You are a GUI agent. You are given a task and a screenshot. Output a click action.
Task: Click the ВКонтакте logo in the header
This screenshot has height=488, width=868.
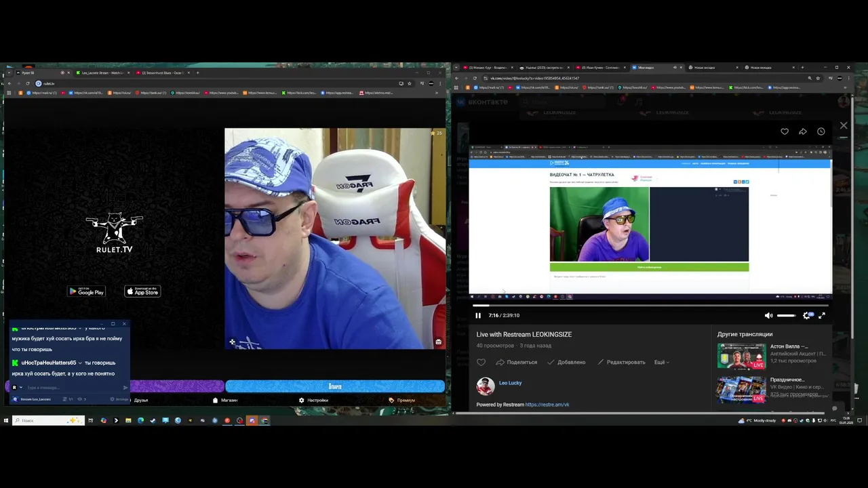484,102
